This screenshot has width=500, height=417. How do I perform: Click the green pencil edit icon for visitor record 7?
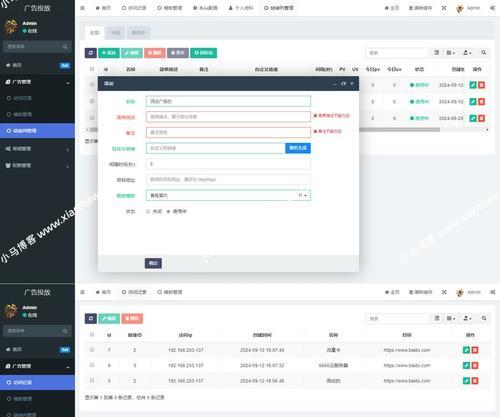point(466,350)
